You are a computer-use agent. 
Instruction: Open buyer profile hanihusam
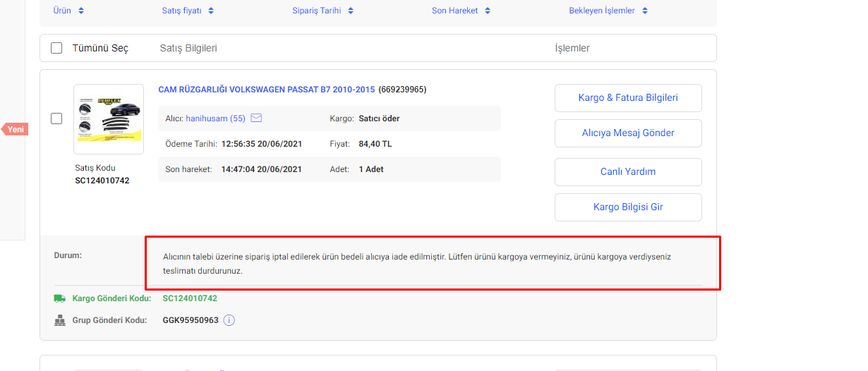[x=215, y=118]
